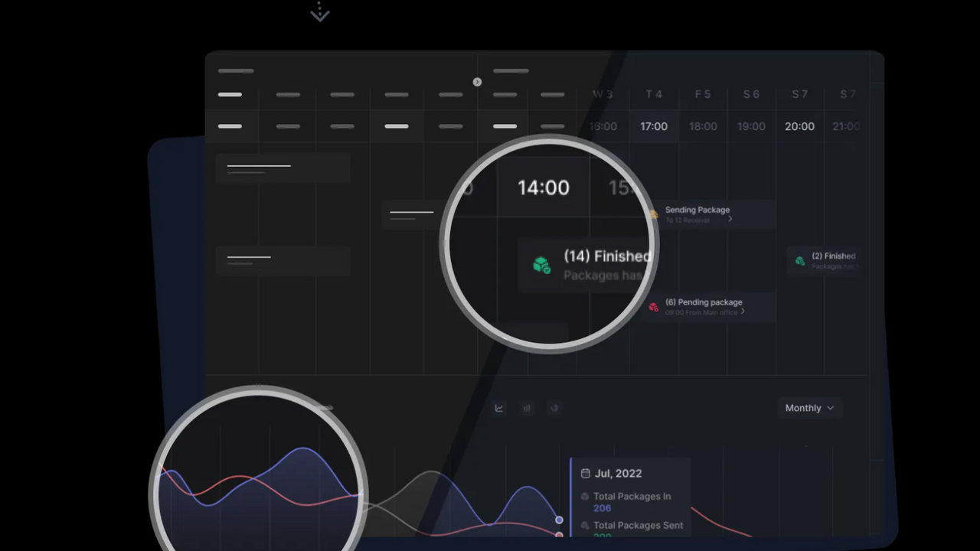Select the 17:00 time slot
Viewport: 980px width, 551px height.
pos(654,126)
